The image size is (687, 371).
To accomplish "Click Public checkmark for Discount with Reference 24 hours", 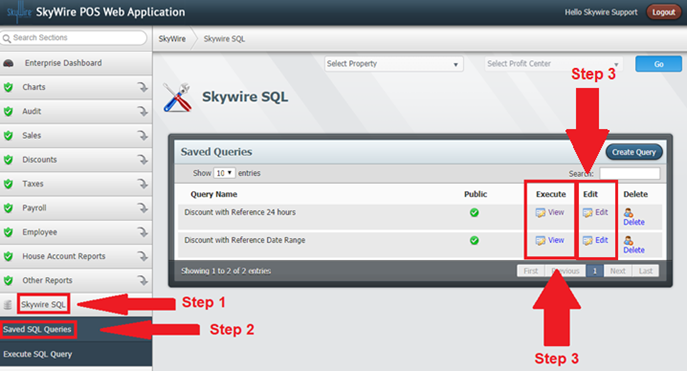I will [474, 212].
